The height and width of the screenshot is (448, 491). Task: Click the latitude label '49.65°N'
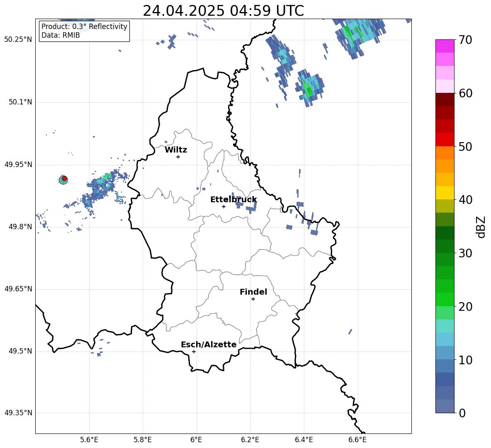(18, 289)
